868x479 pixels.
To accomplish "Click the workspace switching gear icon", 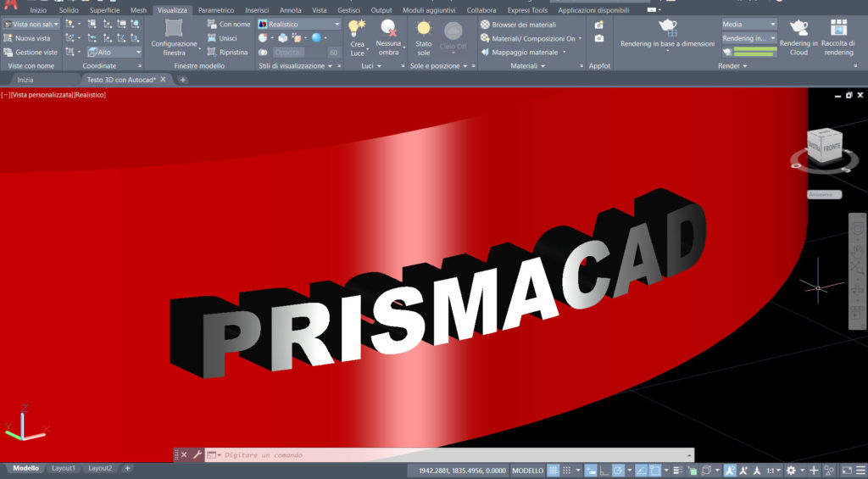I will tap(791, 471).
